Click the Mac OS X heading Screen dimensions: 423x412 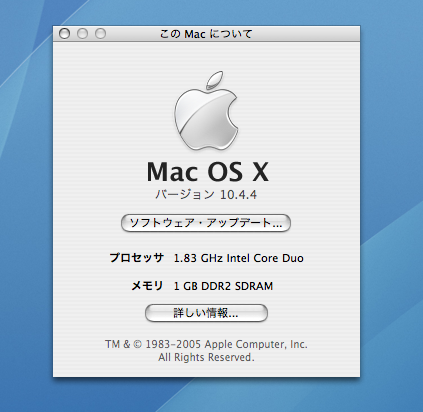207,172
